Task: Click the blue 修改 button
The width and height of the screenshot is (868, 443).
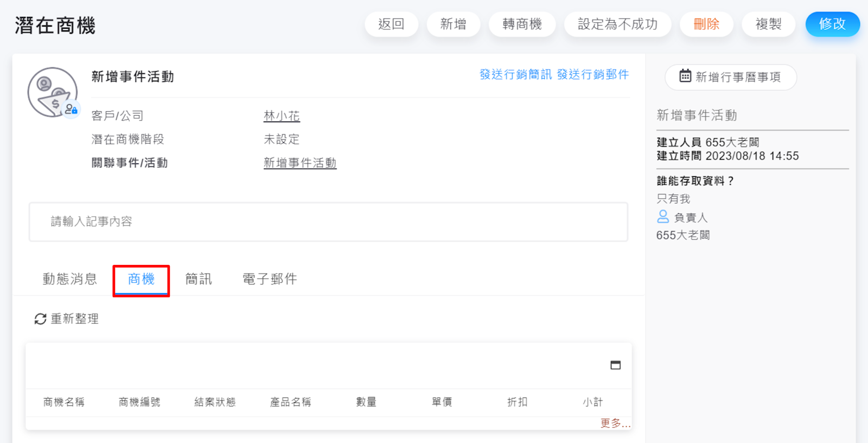Action: 832,24
